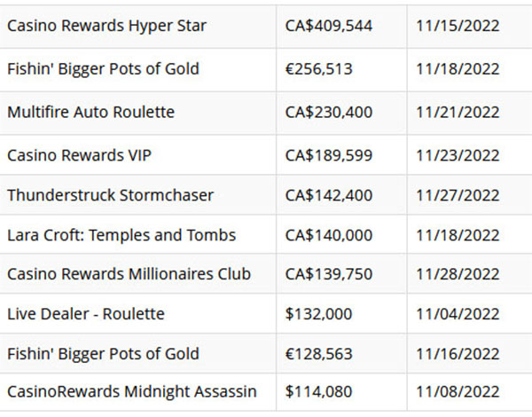
Task: Click the 11/28/2022 date
Action: pyautogui.click(x=458, y=274)
